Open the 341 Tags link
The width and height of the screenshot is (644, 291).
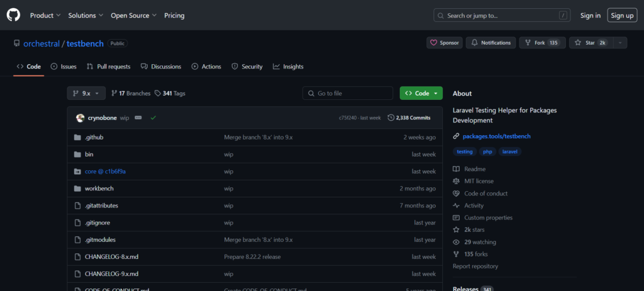click(x=170, y=93)
